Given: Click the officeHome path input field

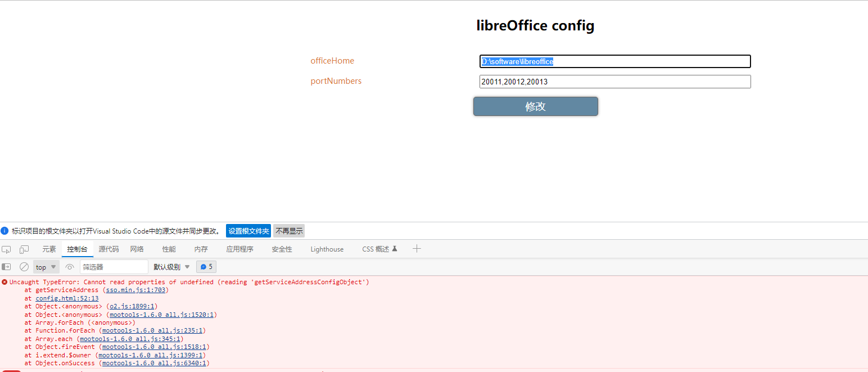Looking at the screenshot, I should pyautogui.click(x=615, y=61).
